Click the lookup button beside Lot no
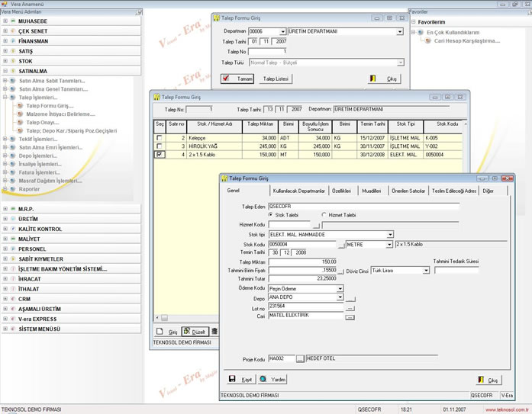The width and height of the screenshot is (532, 414). coord(350,308)
